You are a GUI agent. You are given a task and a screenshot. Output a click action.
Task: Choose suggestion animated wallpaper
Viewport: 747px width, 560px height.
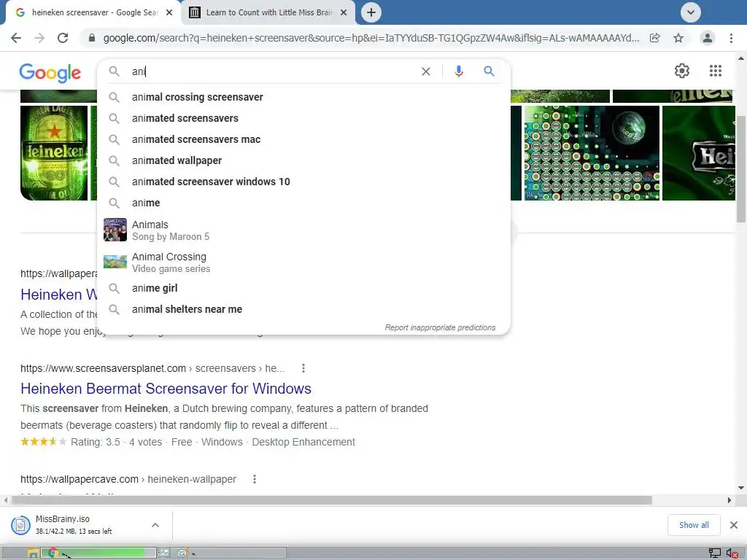[303, 160]
